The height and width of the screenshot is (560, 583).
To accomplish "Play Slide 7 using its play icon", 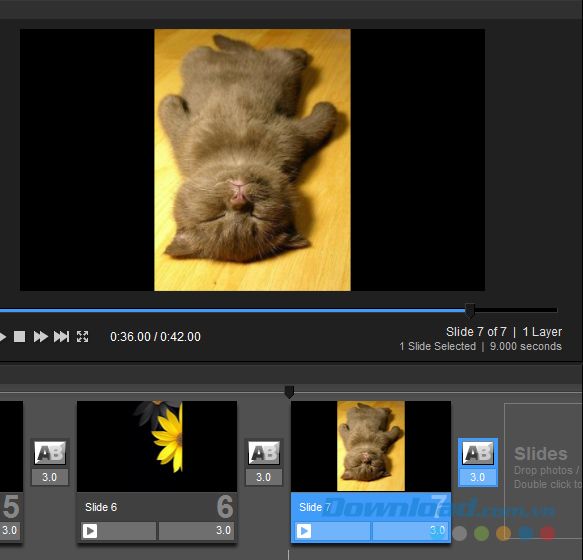I will coord(304,531).
